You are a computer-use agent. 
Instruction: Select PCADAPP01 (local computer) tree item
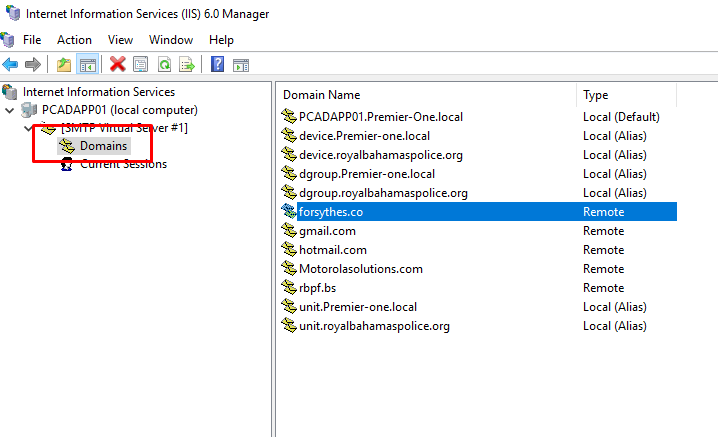(x=120, y=110)
